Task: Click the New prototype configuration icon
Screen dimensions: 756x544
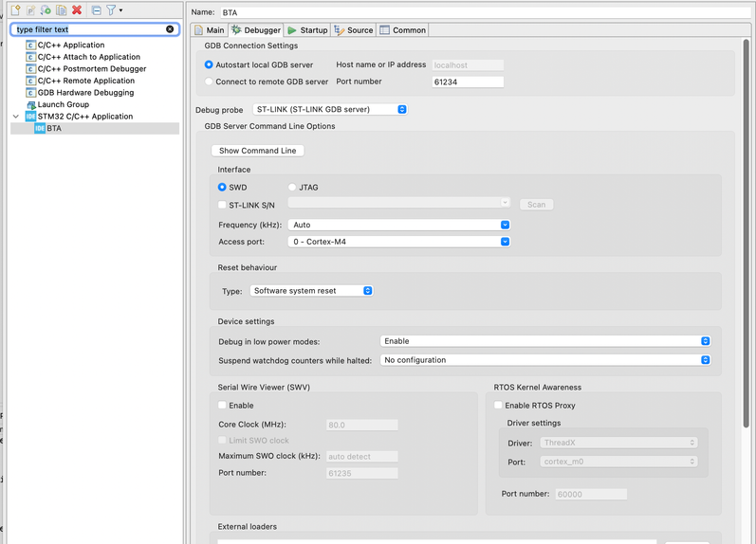Action: tap(31, 9)
